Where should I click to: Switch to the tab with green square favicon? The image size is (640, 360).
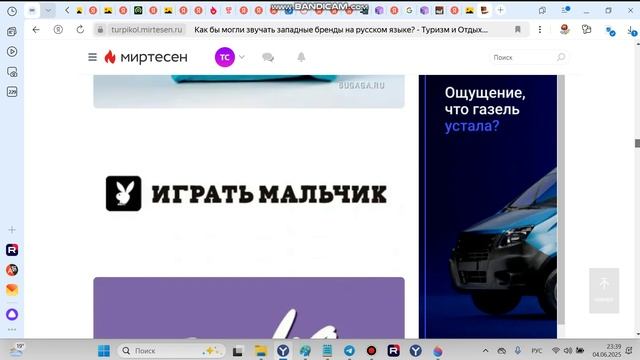coord(138,11)
